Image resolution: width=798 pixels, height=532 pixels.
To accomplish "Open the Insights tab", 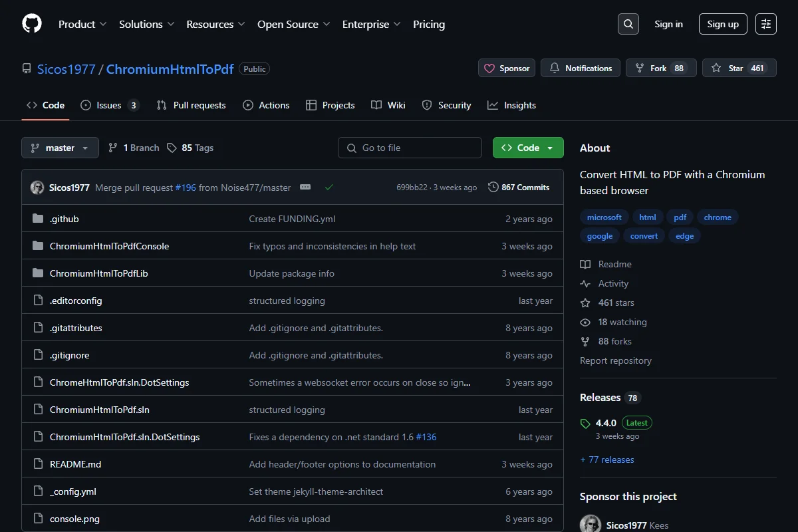I will click(511, 105).
